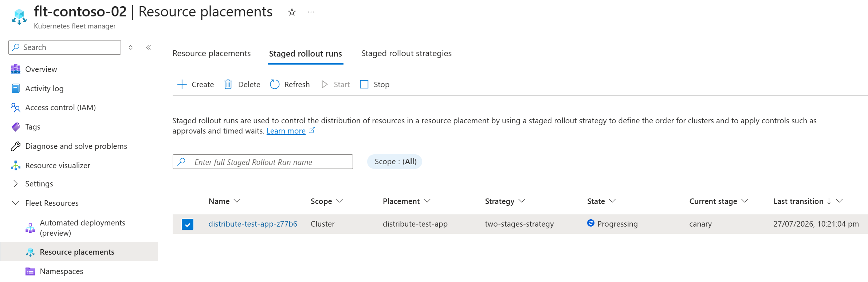This screenshot has width=868, height=282.
Task: Click the plus icon for Create
Action: (x=182, y=84)
